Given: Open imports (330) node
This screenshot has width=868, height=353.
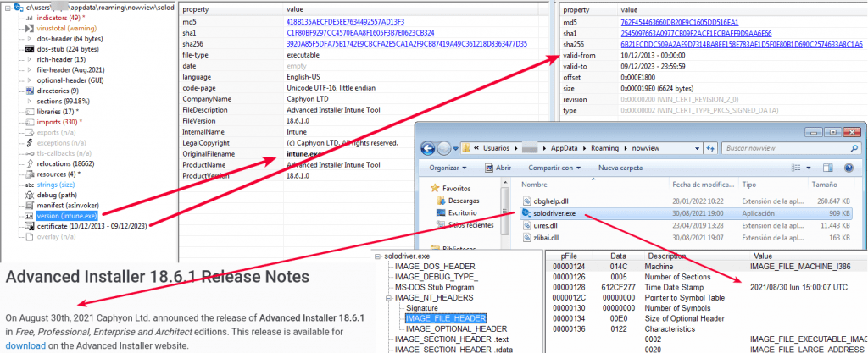Looking at the screenshot, I should point(59,122).
